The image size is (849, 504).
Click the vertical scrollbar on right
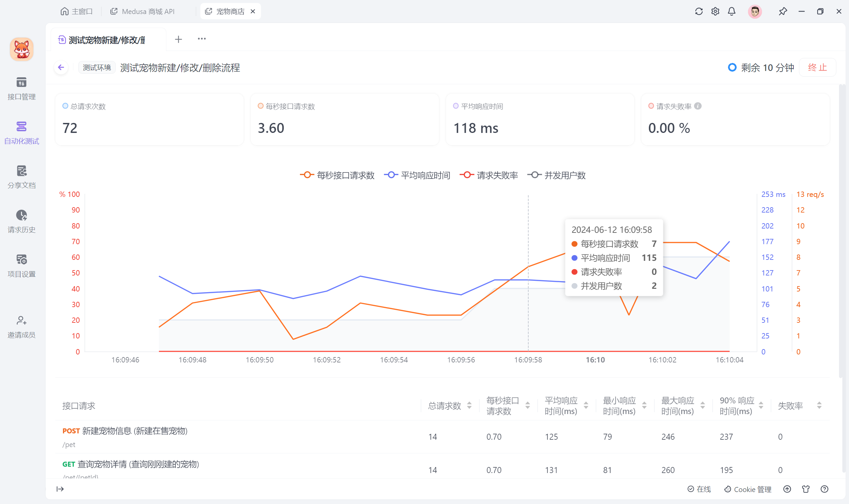tap(841, 231)
